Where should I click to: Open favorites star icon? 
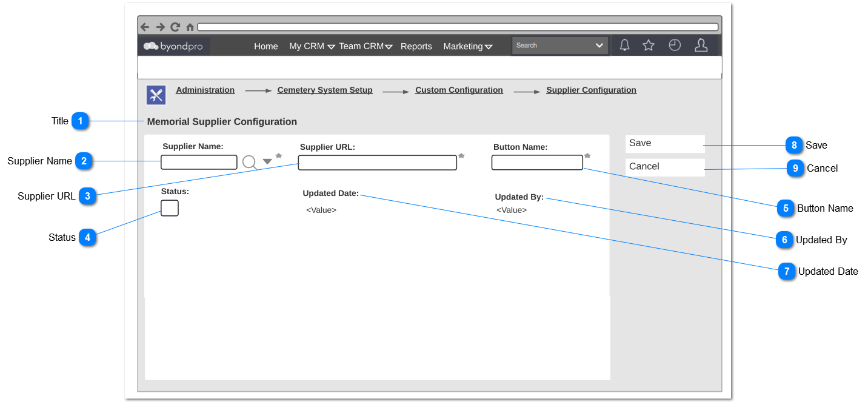649,45
